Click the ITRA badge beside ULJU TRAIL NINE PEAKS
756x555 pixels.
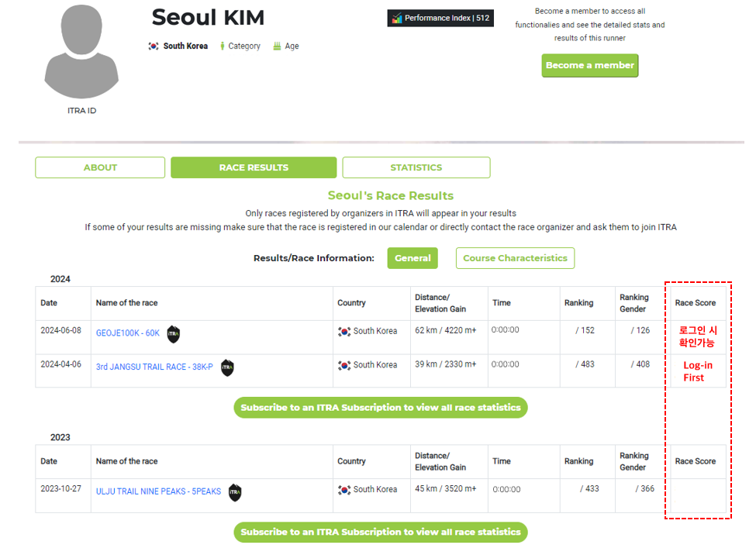pyautogui.click(x=235, y=491)
